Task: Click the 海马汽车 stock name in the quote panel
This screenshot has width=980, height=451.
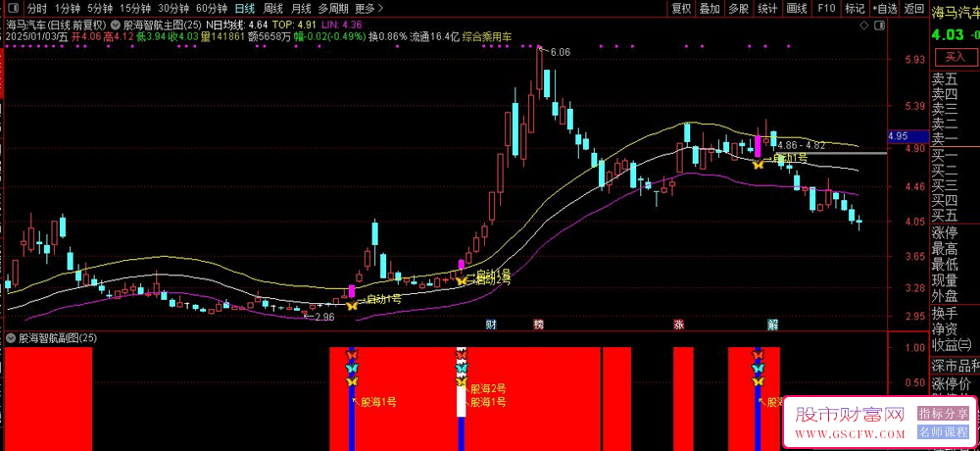Action: (x=955, y=11)
